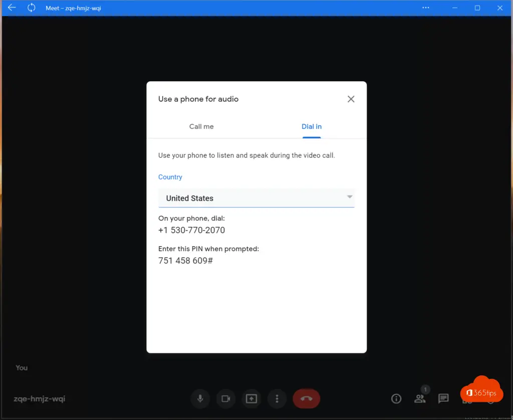Open the meeting details info icon

pos(396,399)
